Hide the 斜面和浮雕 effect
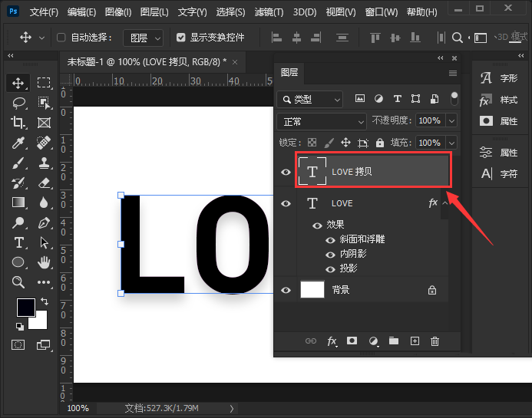Viewport: 532px width, 418px height. pyautogui.click(x=330, y=240)
